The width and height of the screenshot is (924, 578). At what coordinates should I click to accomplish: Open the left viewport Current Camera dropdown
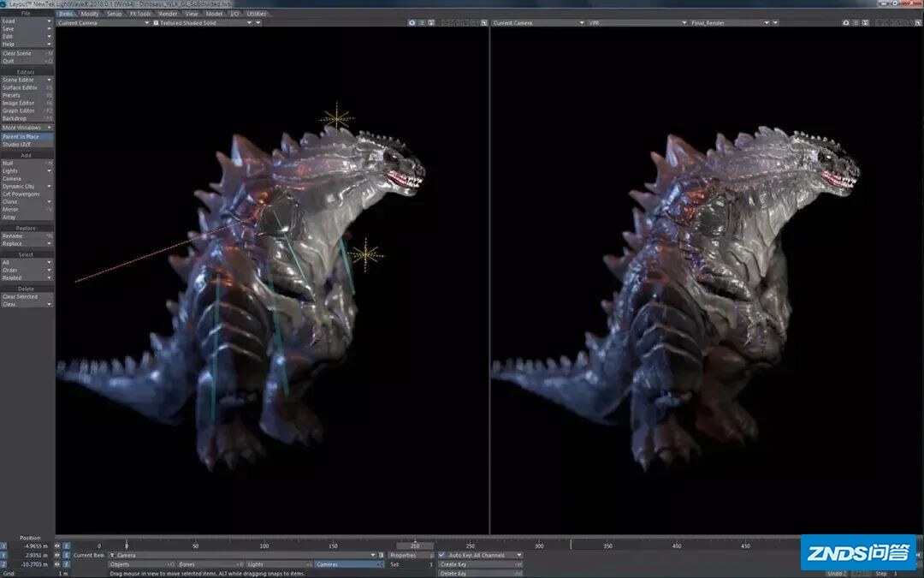[104, 23]
